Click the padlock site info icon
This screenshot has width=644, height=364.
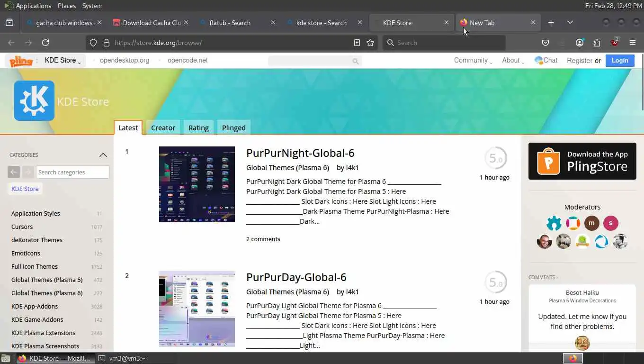(106, 43)
